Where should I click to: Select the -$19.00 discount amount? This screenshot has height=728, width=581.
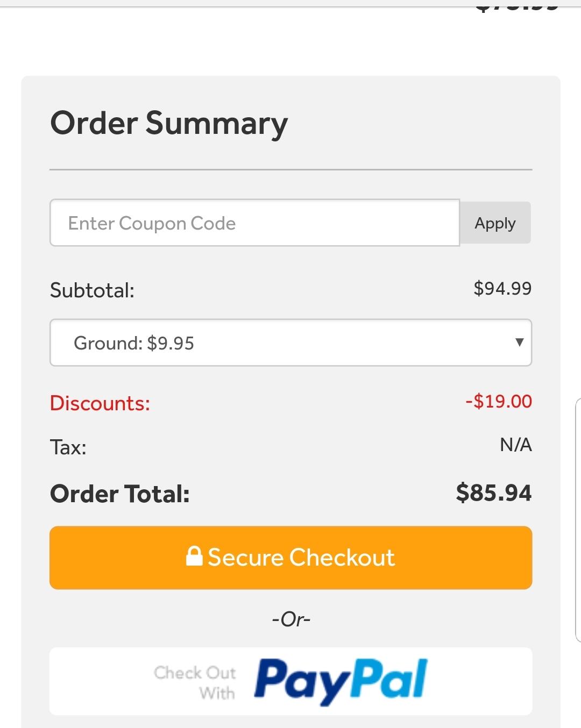pyautogui.click(x=499, y=401)
